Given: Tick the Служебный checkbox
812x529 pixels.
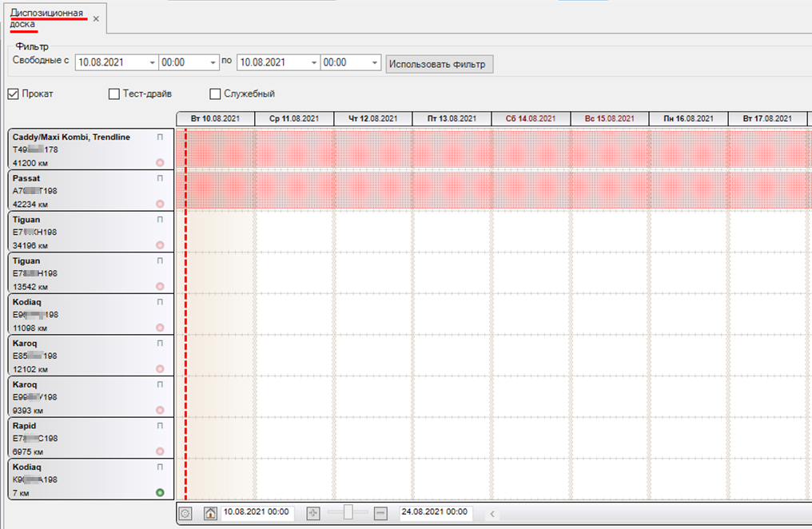Looking at the screenshot, I should pos(215,93).
